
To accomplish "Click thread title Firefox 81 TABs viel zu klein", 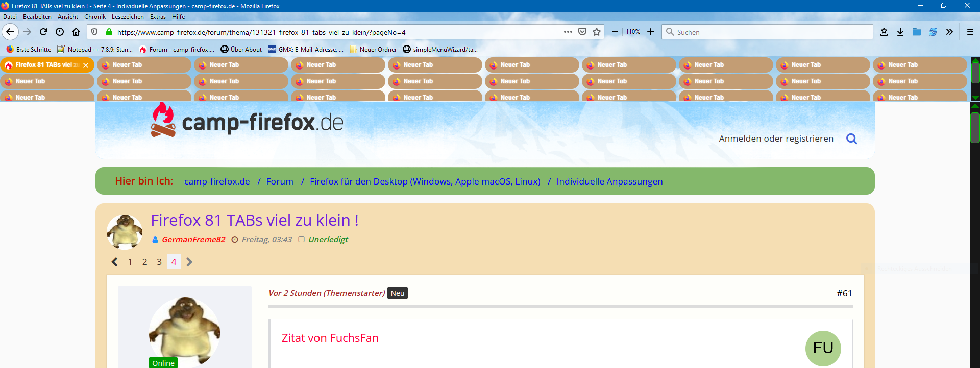I will click(255, 220).
